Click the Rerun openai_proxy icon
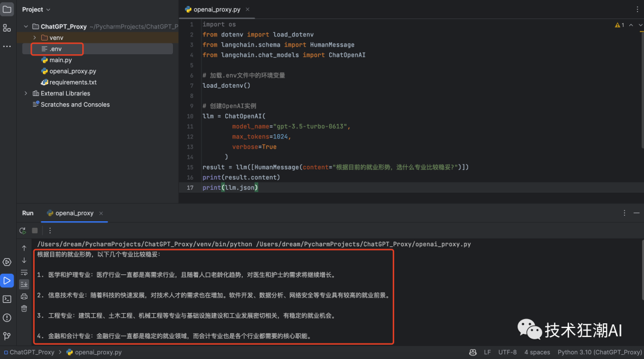Viewport: 644px width, 359px height. [23, 230]
